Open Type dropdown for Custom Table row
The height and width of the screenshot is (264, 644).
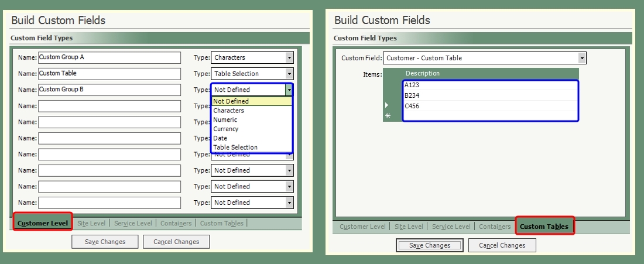289,74
